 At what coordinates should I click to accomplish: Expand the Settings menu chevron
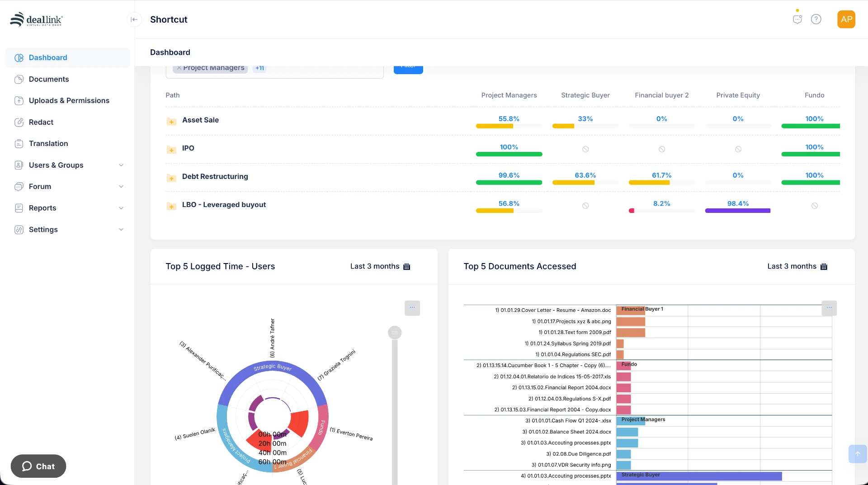pos(121,230)
